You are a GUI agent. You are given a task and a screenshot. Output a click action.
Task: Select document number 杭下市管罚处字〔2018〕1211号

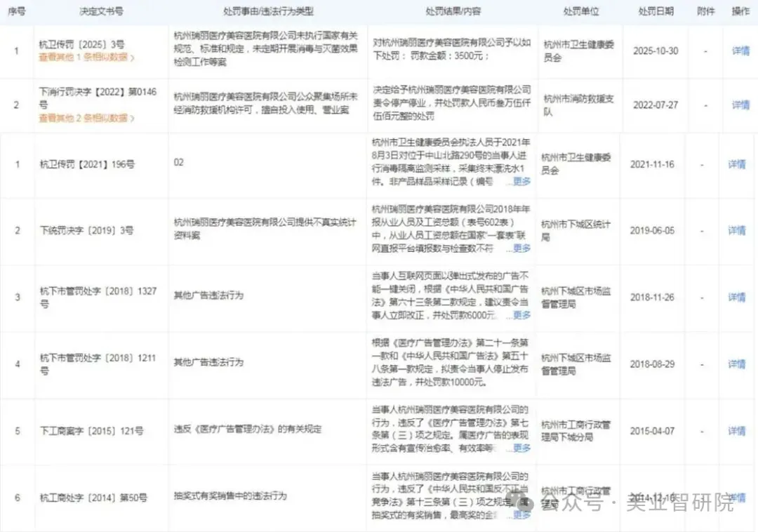(98, 364)
